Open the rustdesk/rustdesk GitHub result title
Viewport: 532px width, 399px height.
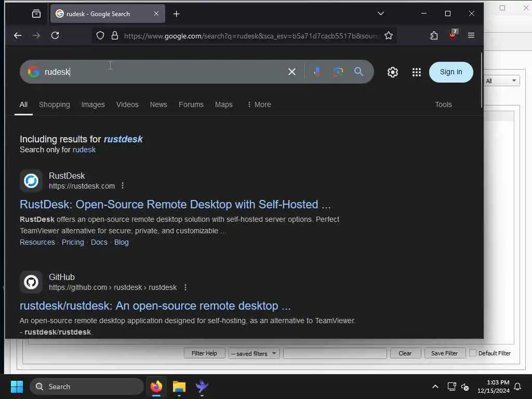[155, 305]
